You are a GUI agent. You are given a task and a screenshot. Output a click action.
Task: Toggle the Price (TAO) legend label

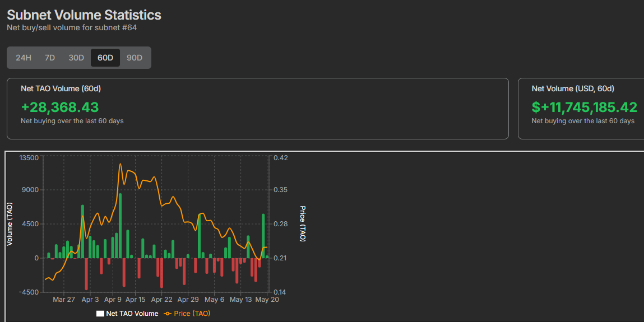(192, 314)
